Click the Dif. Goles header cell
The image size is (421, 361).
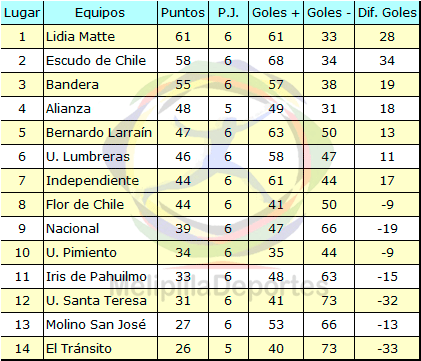(x=387, y=13)
